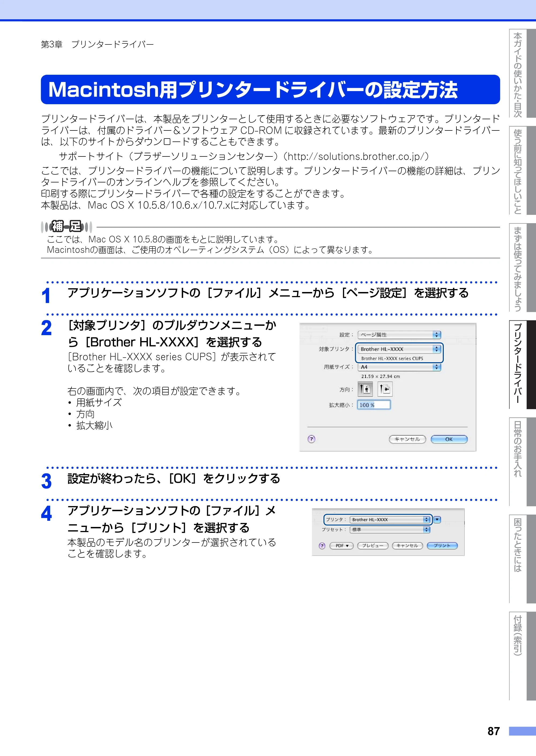Image resolution: width=536 pixels, height=756 pixels.
Task: Click the help icon in page setup dialog
Action: click(311, 439)
